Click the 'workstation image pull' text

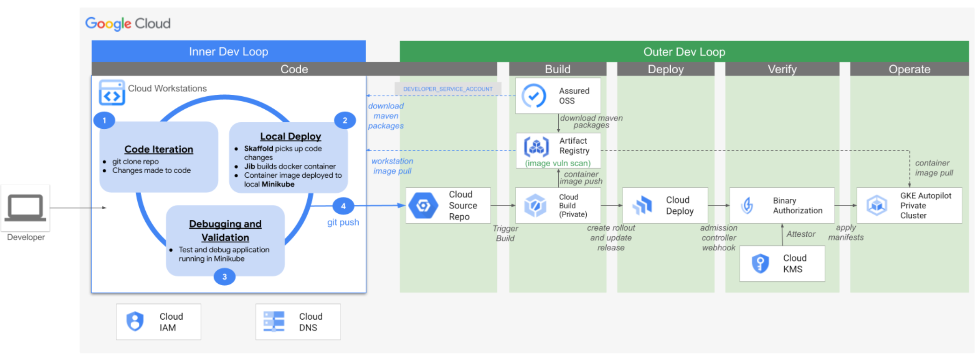click(392, 166)
